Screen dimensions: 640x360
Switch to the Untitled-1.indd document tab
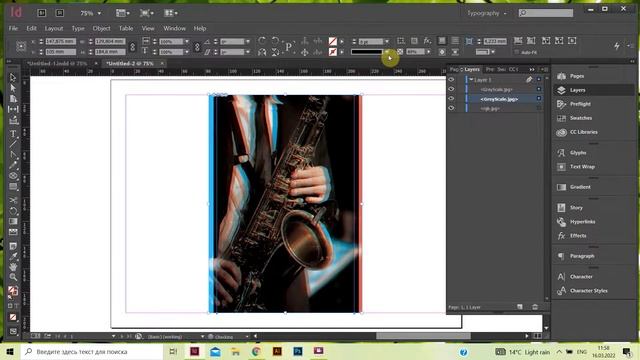click(x=58, y=64)
